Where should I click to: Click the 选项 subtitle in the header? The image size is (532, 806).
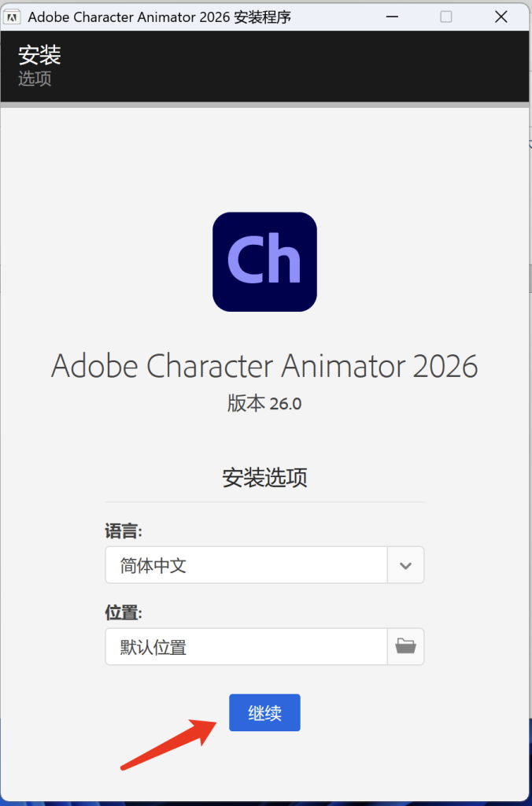[35, 79]
